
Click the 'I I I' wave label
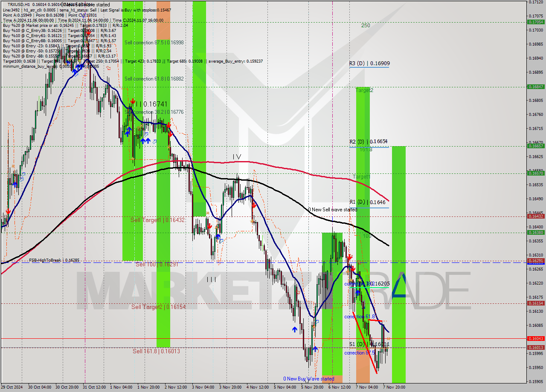(212, 280)
